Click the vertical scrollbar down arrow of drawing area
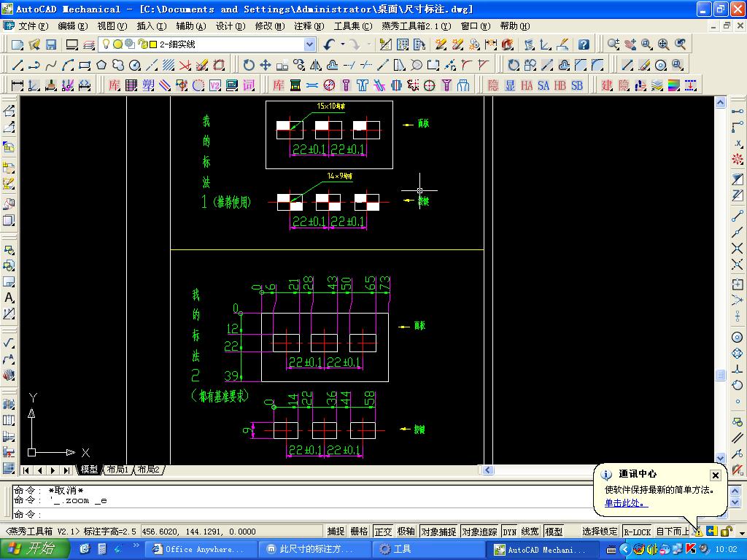 tap(720, 458)
